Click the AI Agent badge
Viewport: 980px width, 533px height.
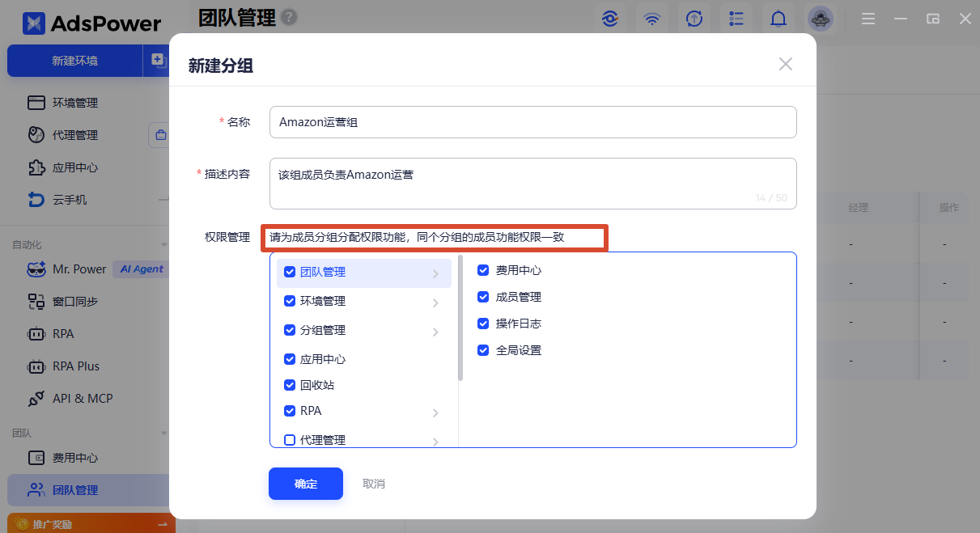142,269
